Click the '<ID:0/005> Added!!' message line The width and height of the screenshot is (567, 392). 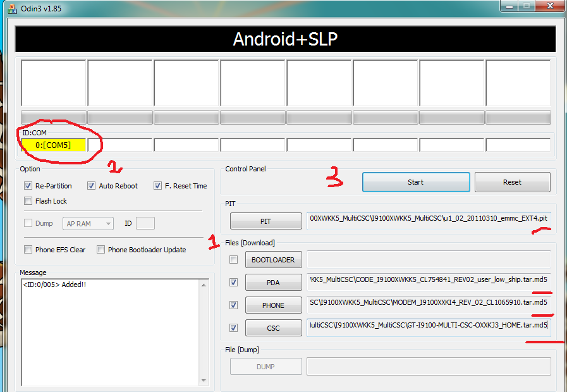pos(54,285)
